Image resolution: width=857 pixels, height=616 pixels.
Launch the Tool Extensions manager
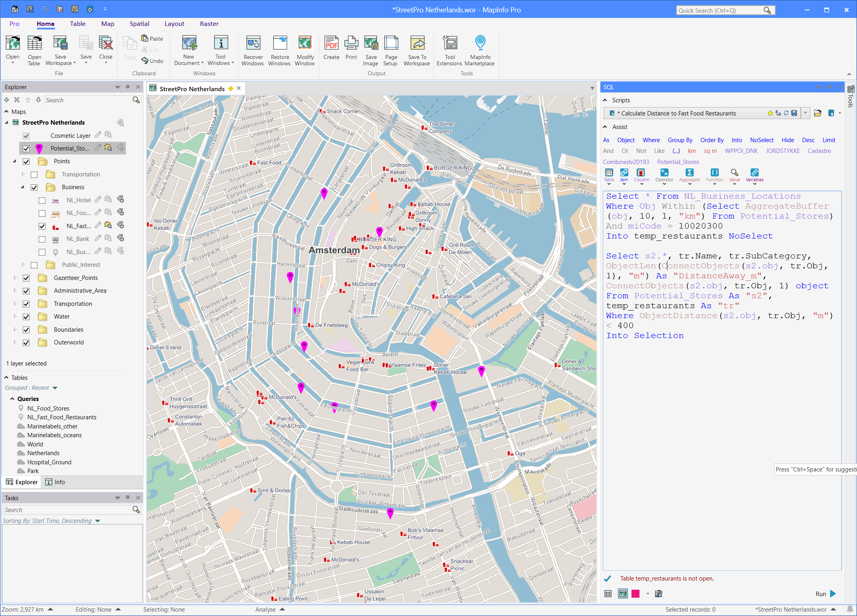tap(449, 51)
